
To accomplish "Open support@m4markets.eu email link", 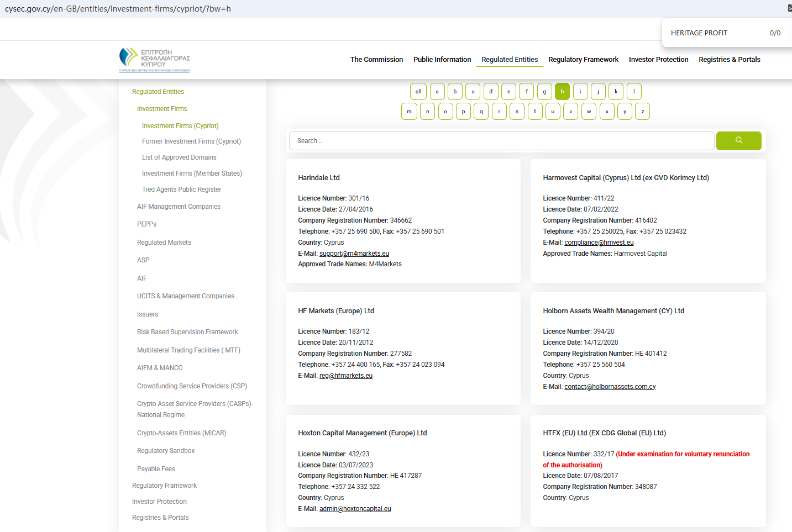I will (354, 254).
